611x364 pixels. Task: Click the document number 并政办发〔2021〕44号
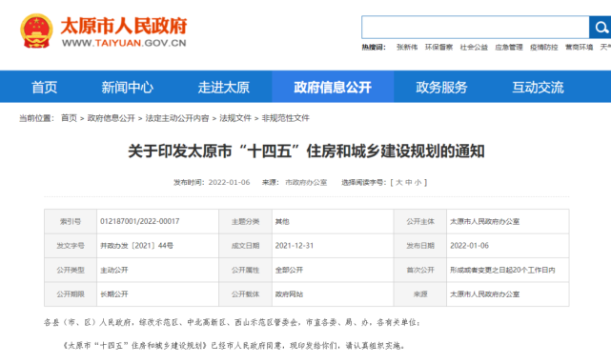(x=136, y=246)
